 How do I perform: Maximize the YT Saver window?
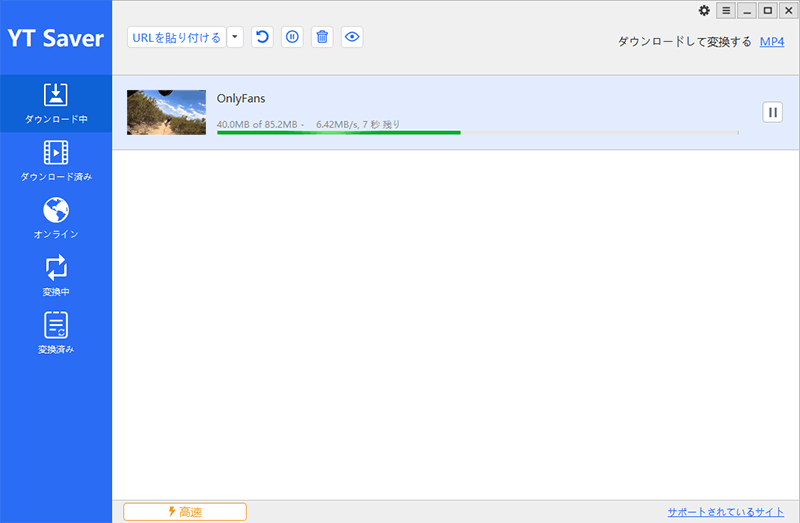(x=768, y=11)
